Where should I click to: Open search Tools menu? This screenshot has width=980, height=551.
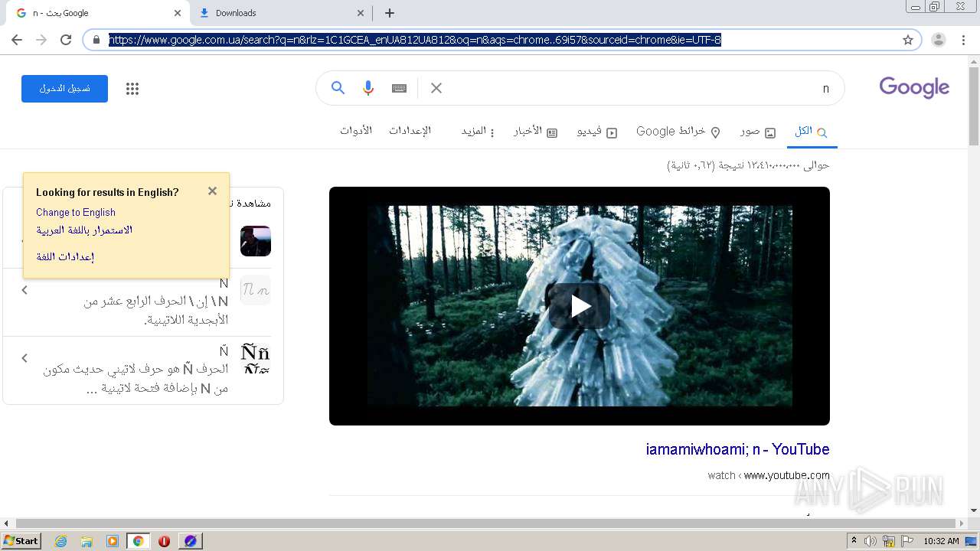356,131
